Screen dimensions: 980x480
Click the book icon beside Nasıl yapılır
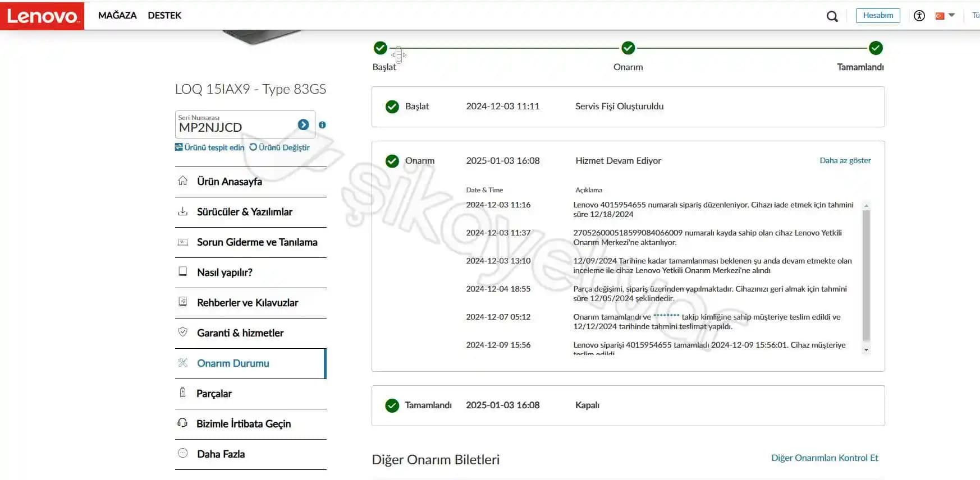[x=182, y=271]
